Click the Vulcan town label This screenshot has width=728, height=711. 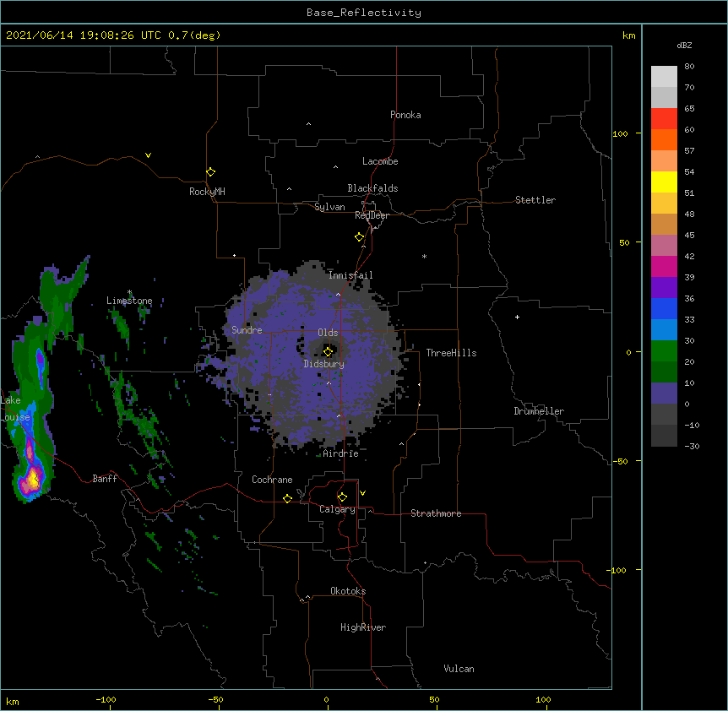(459, 669)
